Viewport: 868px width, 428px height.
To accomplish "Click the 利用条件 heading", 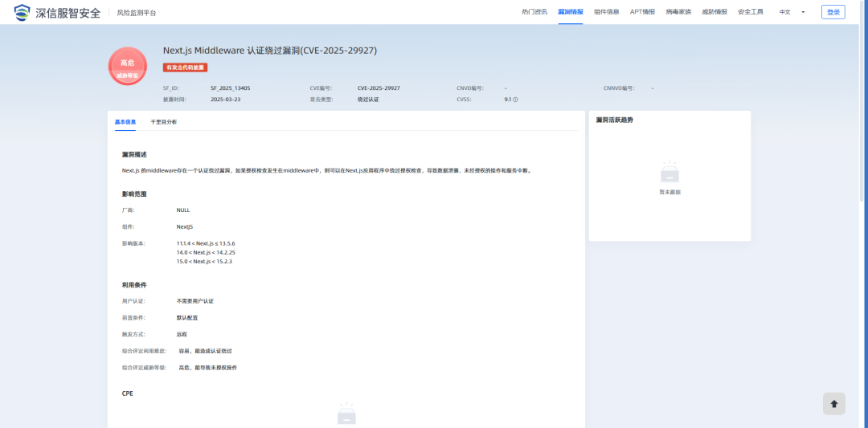I will (x=134, y=285).
